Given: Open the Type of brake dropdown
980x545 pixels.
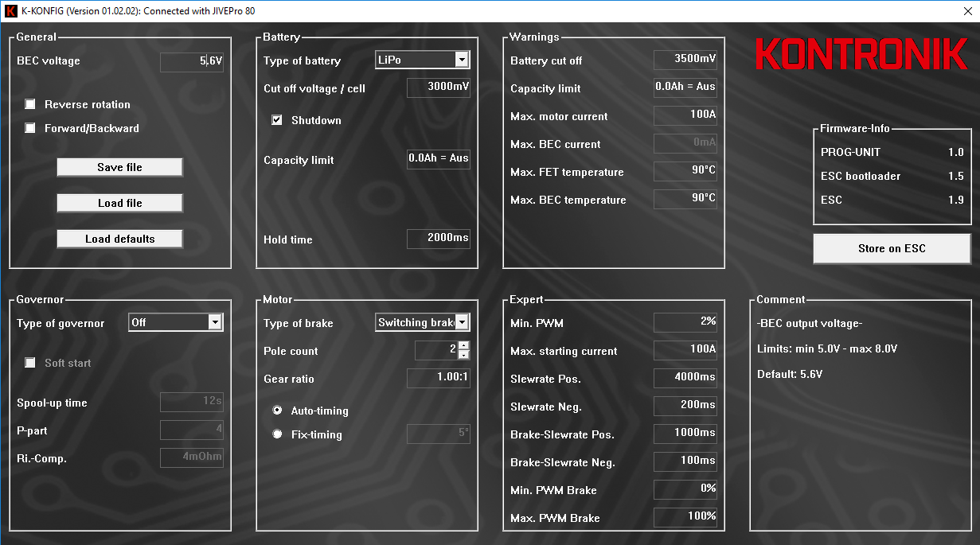Looking at the screenshot, I should [462, 322].
